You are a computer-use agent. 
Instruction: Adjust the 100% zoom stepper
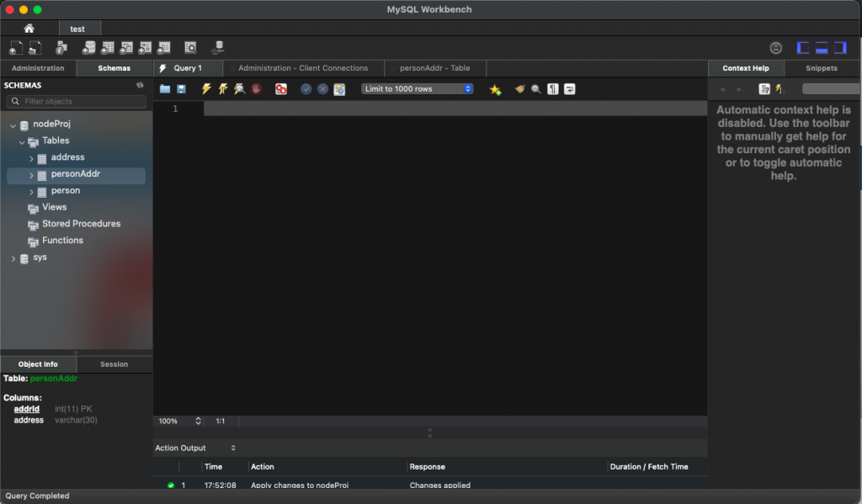click(x=198, y=421)
